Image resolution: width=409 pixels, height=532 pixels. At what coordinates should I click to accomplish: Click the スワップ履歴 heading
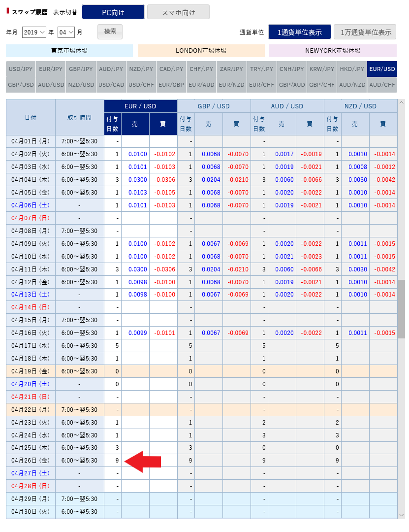[30, 12]
